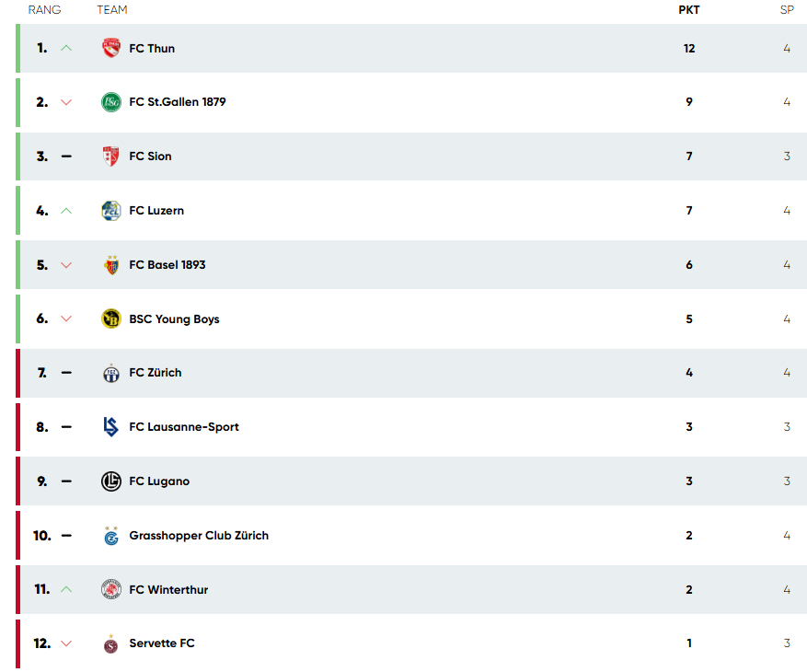Click the red down arrow beside Servette FC

pyautogui.click(x=66, y=643)
